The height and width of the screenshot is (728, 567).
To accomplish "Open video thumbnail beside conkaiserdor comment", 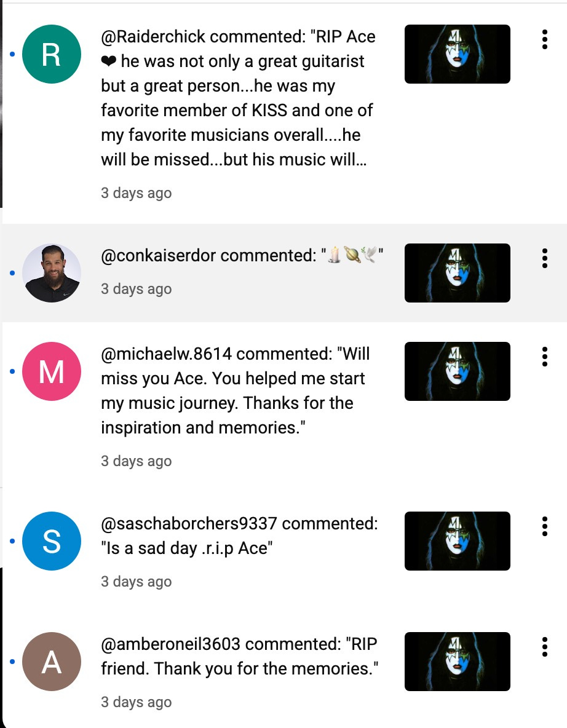I will 458,273.
